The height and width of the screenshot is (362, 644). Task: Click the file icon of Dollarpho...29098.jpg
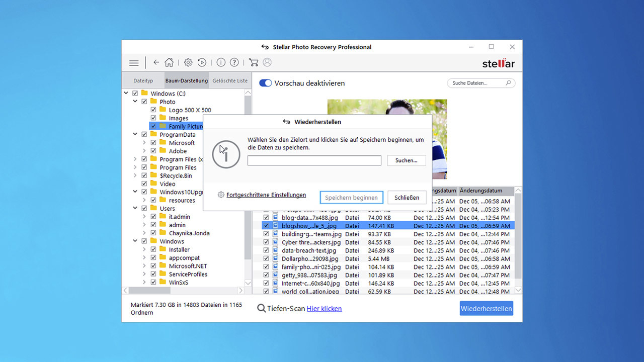coord(275,258)
